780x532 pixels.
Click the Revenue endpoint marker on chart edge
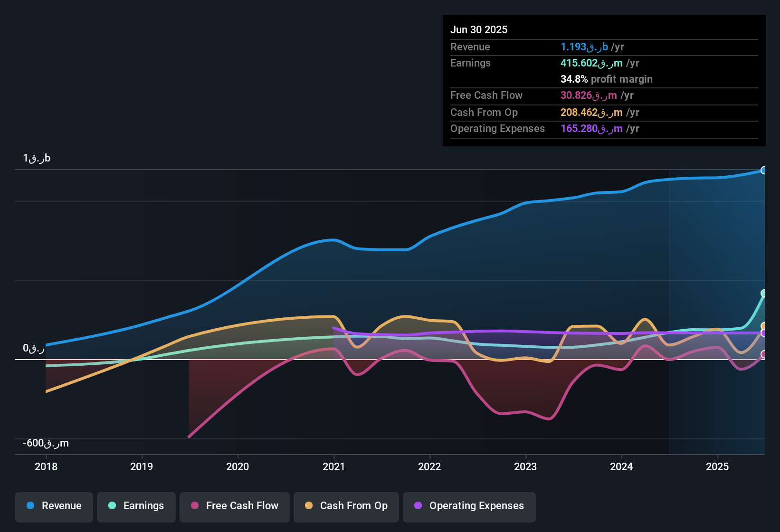pyautogui.click(x=763, y=170)
